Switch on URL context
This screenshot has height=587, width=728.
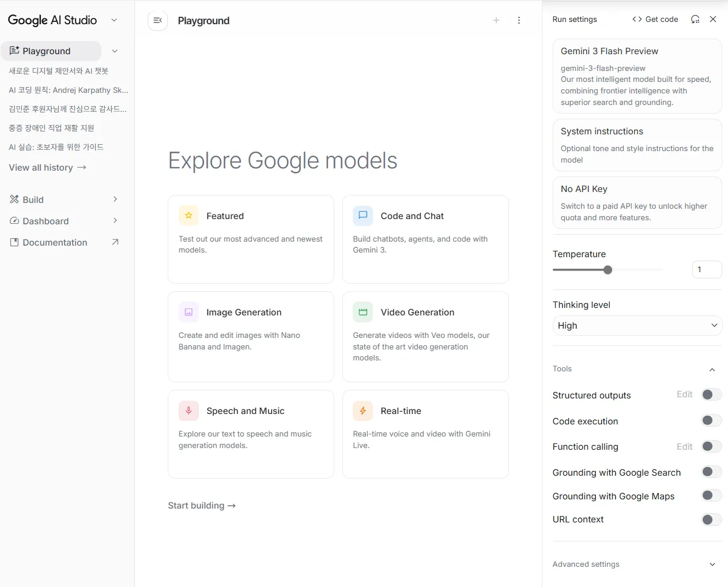(x=711, y=520)
